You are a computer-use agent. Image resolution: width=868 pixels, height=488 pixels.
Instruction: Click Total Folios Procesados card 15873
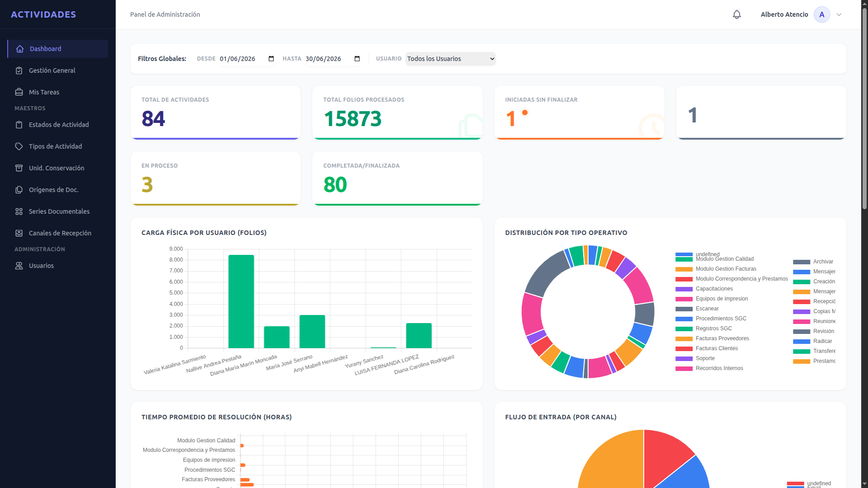click(x=397, y=113)
